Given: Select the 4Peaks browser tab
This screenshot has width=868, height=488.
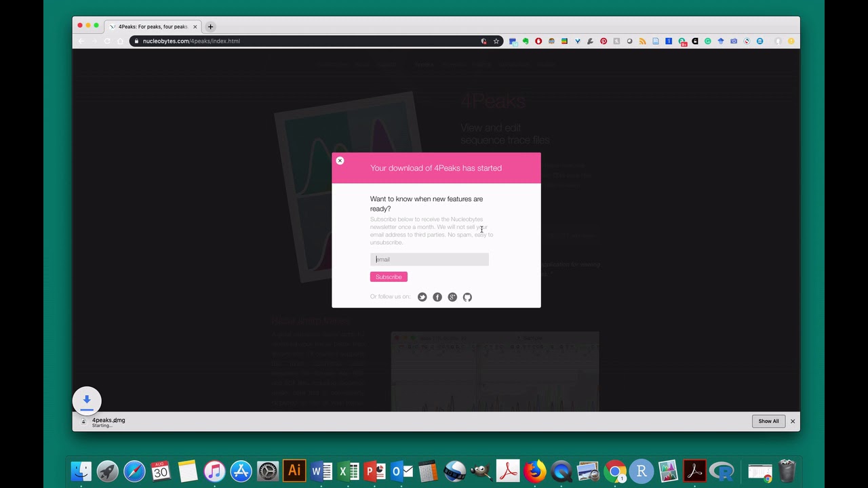Looking at the screenshot, I should 153,26.
